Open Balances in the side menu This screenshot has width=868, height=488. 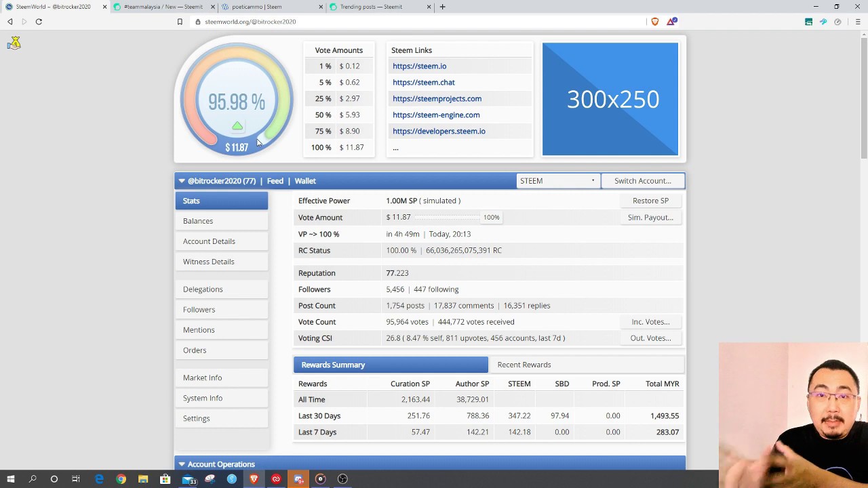tap(222, 221)
